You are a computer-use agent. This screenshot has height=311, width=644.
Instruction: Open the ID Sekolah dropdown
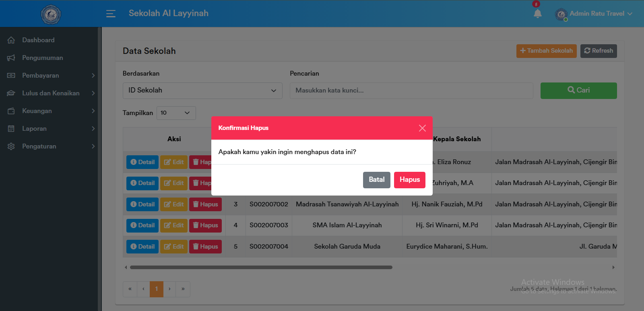tap(202, 91)
